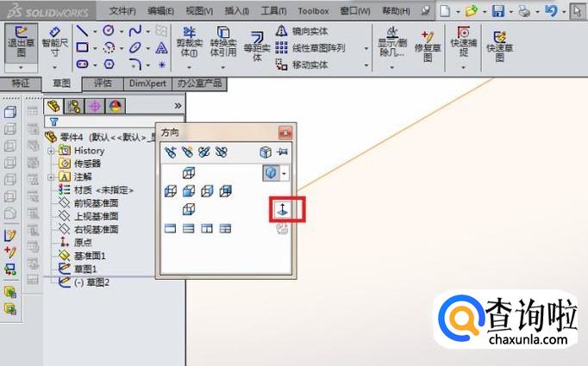
Task: Click Quick Snaps (快速捕捉) tool
Action: 464,42
